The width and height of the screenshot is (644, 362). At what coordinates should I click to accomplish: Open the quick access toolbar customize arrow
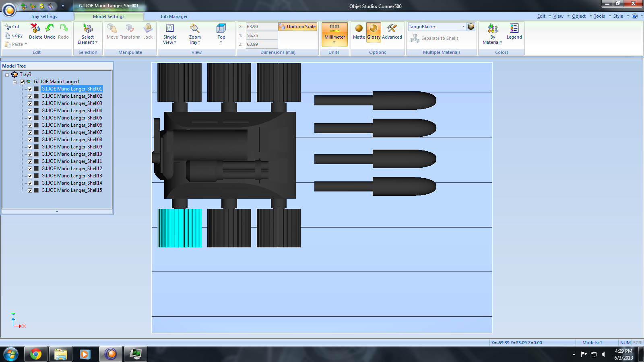click(x=63, y=6)
